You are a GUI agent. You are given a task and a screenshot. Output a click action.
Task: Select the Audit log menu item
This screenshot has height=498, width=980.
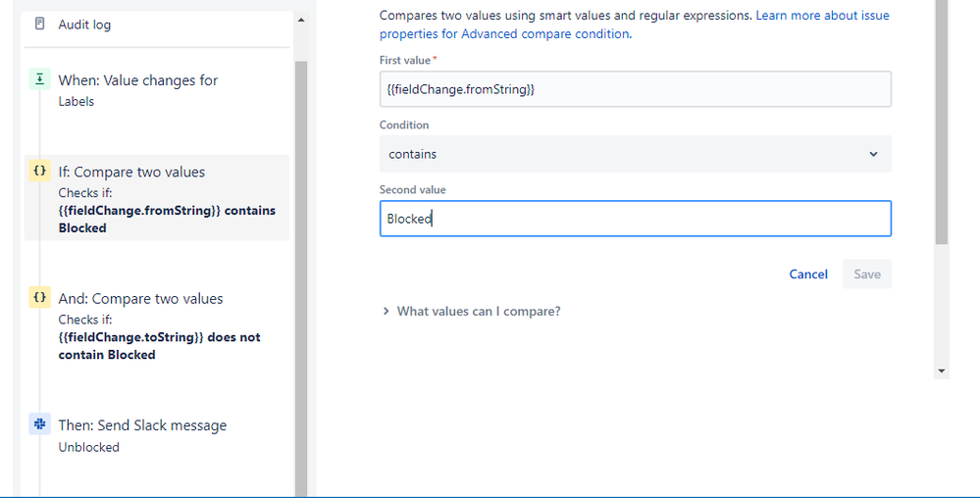click(84, 25)
